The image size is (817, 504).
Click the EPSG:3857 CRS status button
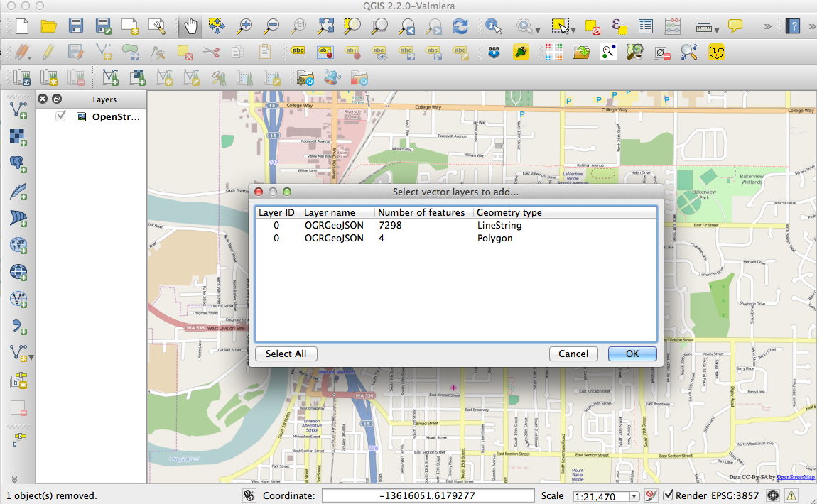point(735,495)
